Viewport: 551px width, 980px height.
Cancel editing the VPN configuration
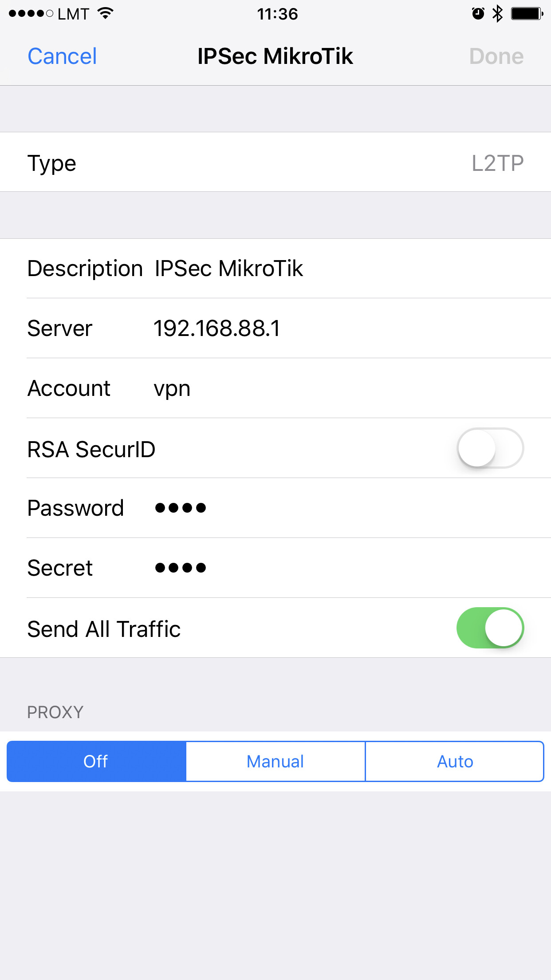[x=62, y=56]
